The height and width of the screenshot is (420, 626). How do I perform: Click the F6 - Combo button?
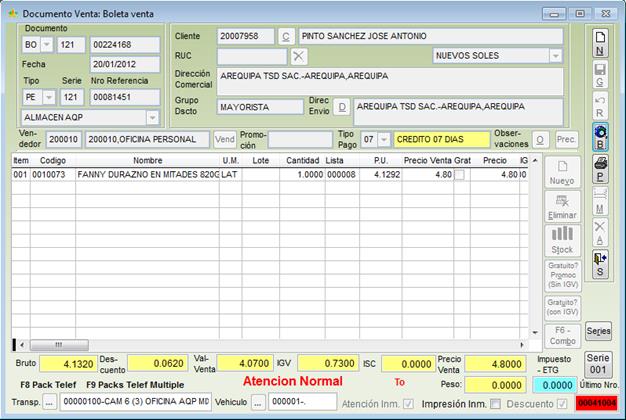563,335
